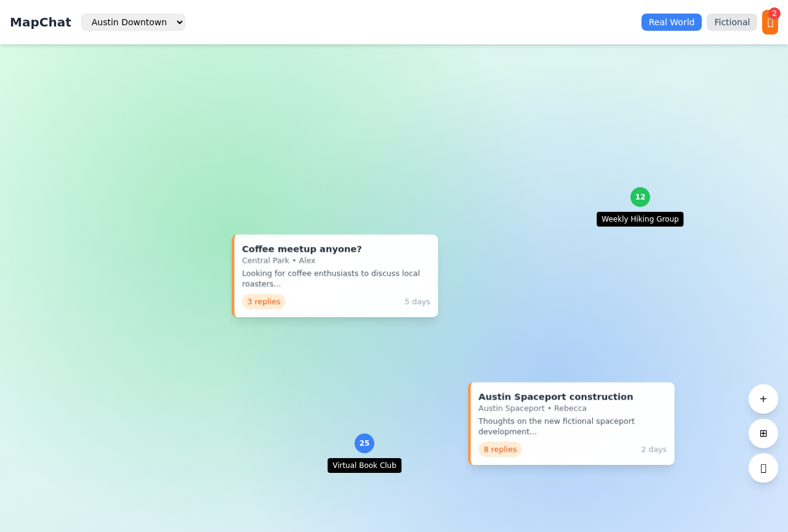
Task: Select the Real World tab
Action: point(671,22)
